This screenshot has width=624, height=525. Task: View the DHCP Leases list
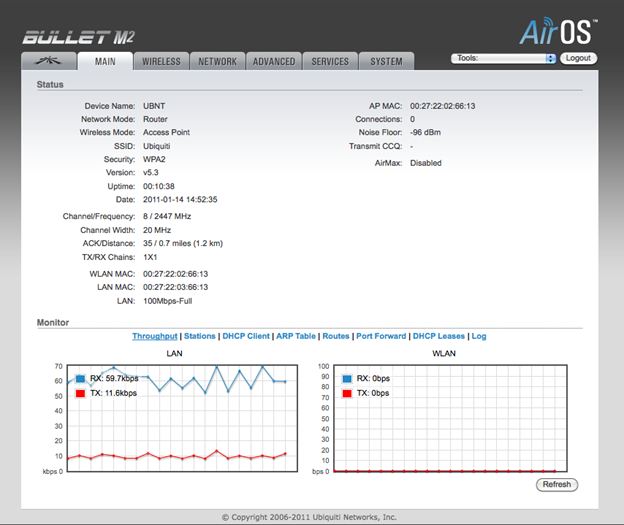coord(439,336)
